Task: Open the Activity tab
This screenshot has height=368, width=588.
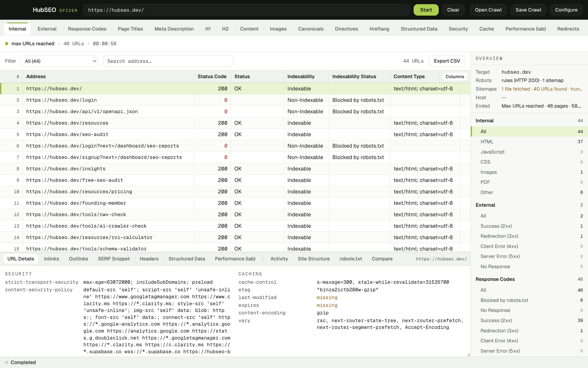Action: (279, 259)
